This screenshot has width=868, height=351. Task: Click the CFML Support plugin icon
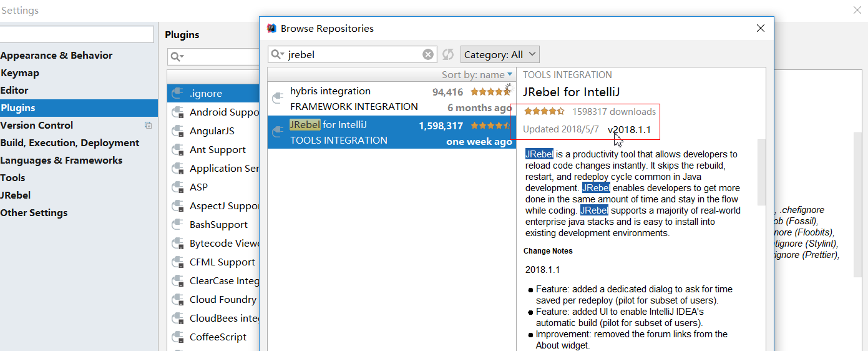click(178, 262)
